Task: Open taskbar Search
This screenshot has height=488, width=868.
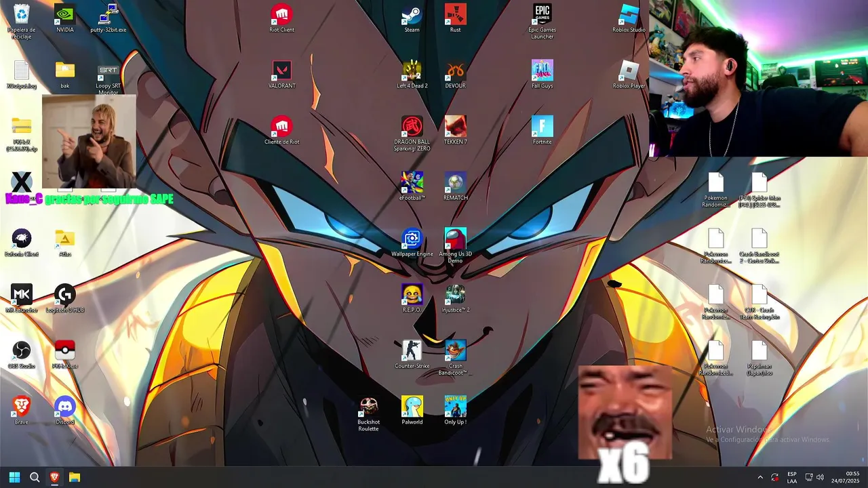Action: (x=35, y=477)
